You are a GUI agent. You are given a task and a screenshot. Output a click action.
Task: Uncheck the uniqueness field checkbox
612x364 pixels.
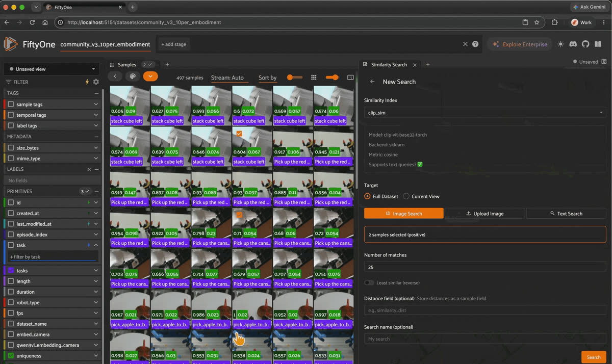[11, 356]
